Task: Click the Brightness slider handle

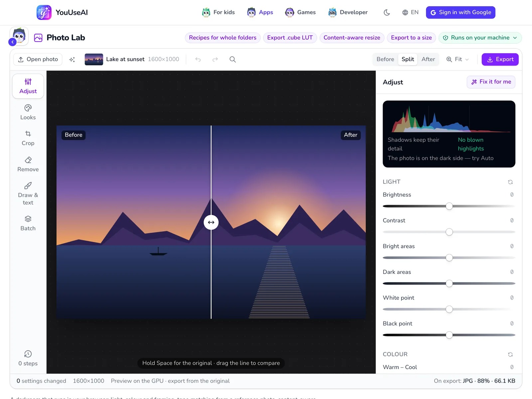Action: 449,206
